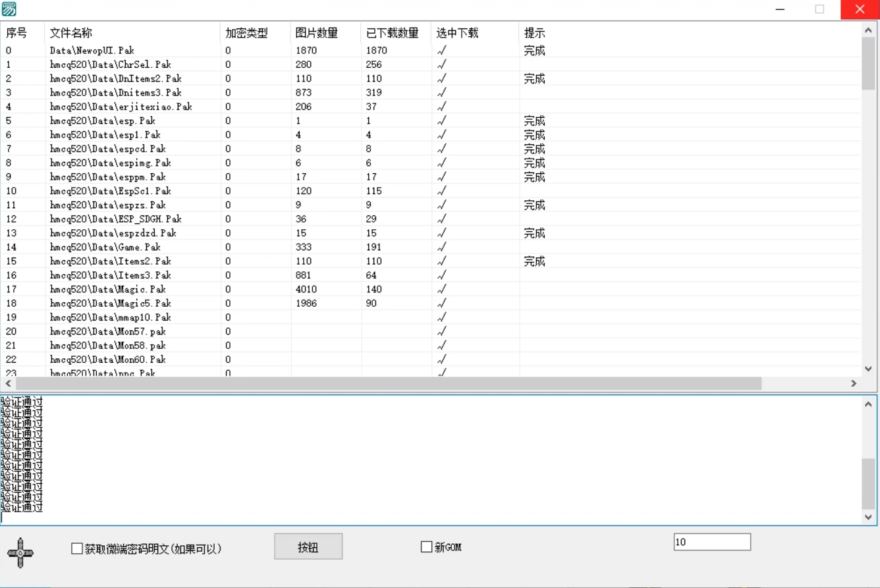Select row hmcq520\Data\erjitexiao.Pak

[x=431, y=107]
